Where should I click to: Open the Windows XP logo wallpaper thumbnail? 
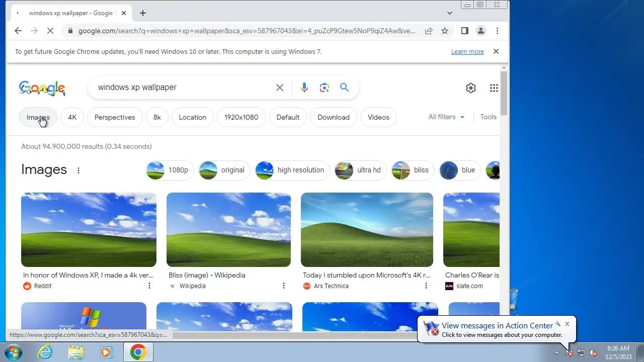pos(84,316)
